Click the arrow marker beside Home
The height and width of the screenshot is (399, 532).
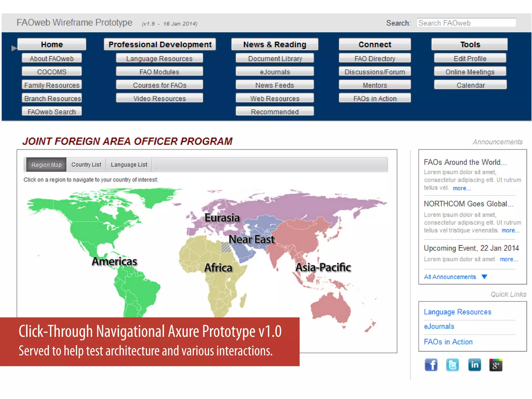[x=14, y=48]
